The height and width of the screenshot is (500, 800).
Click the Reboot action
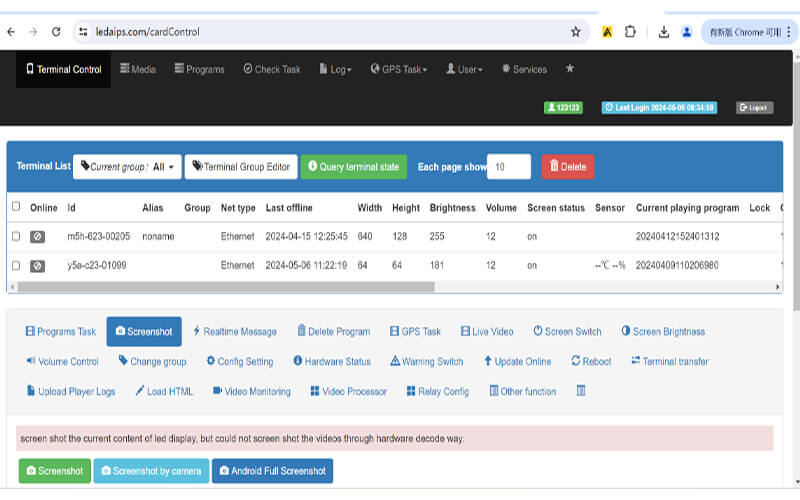pos(591,361)
